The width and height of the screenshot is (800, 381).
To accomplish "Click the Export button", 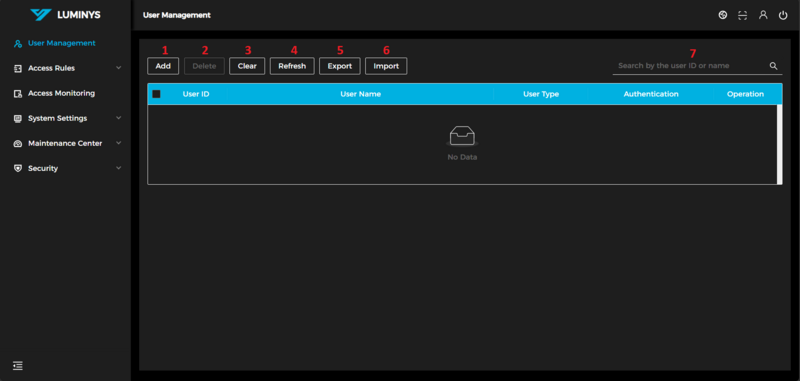I will (340, 66).
